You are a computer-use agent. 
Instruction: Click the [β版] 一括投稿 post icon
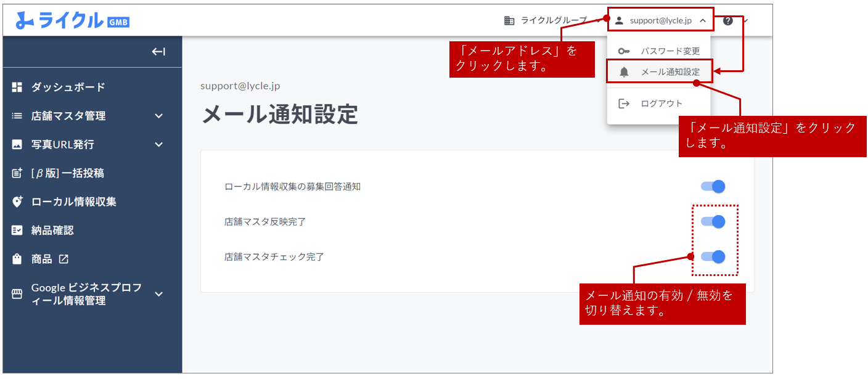(17, 173)
